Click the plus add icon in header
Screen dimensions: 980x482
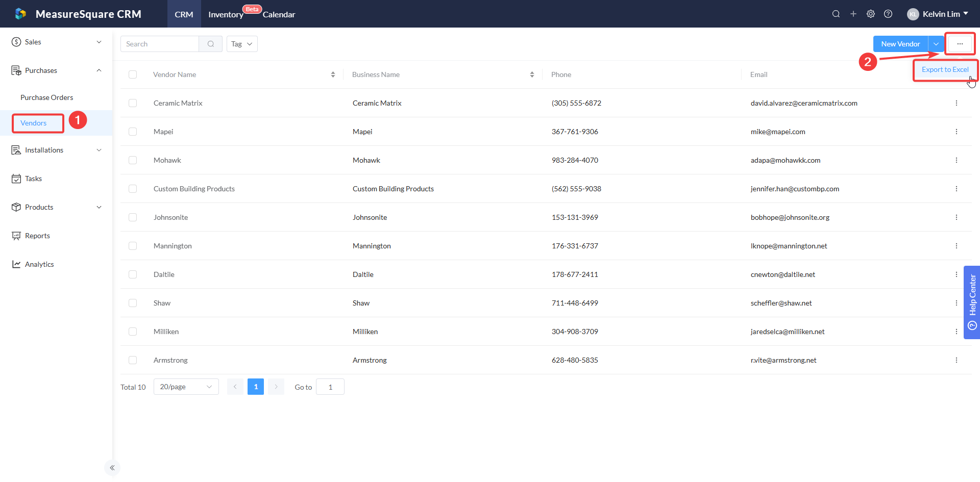coord(853,14)
